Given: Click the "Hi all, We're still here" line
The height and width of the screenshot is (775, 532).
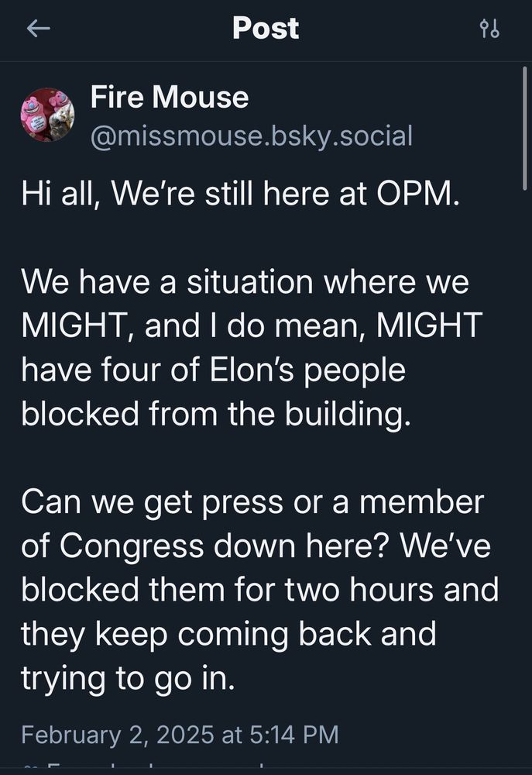Looking at the screenshot, I should pyautogui.click(x=240, y=193).
